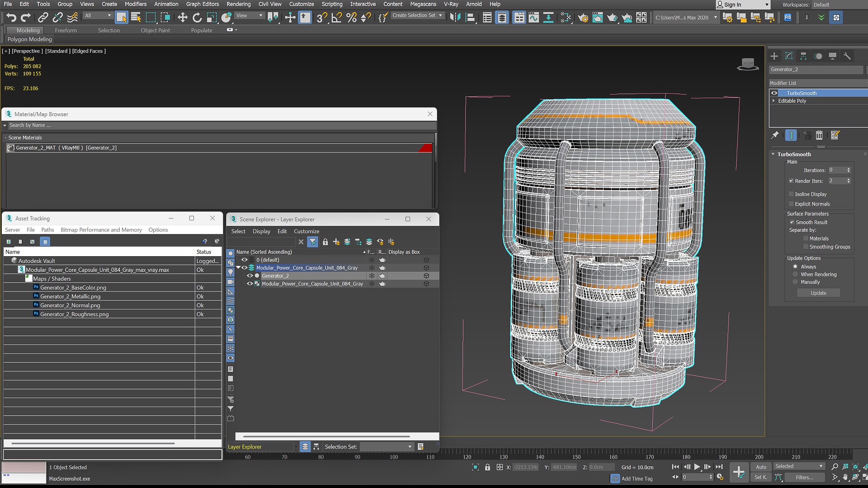Screen dimensions: 868x488
Task: Open the Utilities wrench tab in Command Panel
Action: tap(847, 56)
